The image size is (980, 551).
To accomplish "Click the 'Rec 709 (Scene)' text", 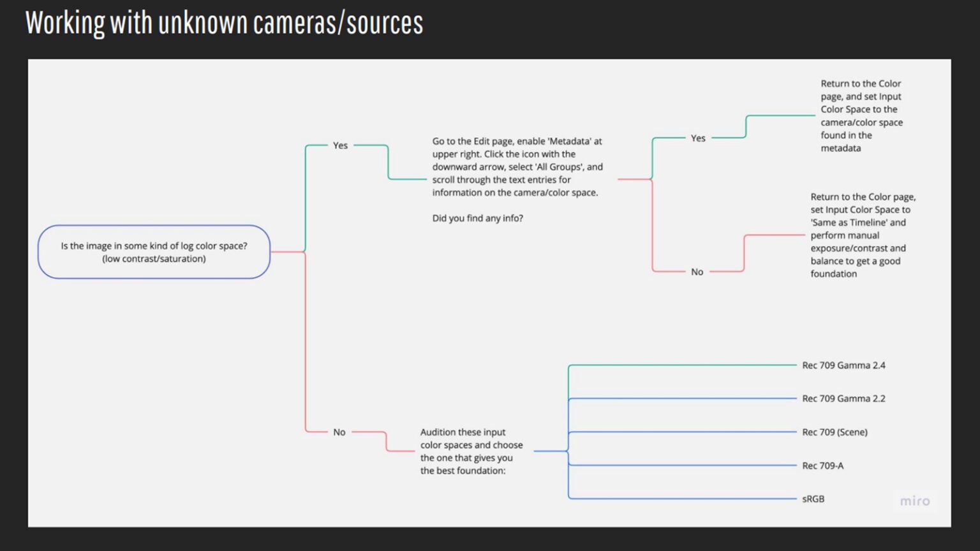I will [x=835, y=432].
